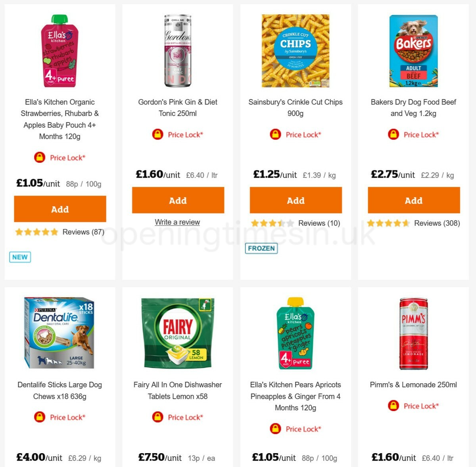Click Reviews (10) link for Crinkle Cut Chips

tap(319, 223)
